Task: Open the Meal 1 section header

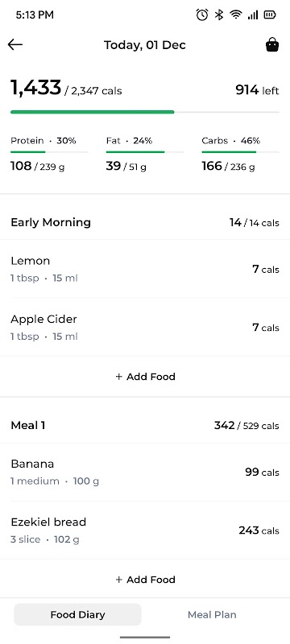Action: coord(145,426)
